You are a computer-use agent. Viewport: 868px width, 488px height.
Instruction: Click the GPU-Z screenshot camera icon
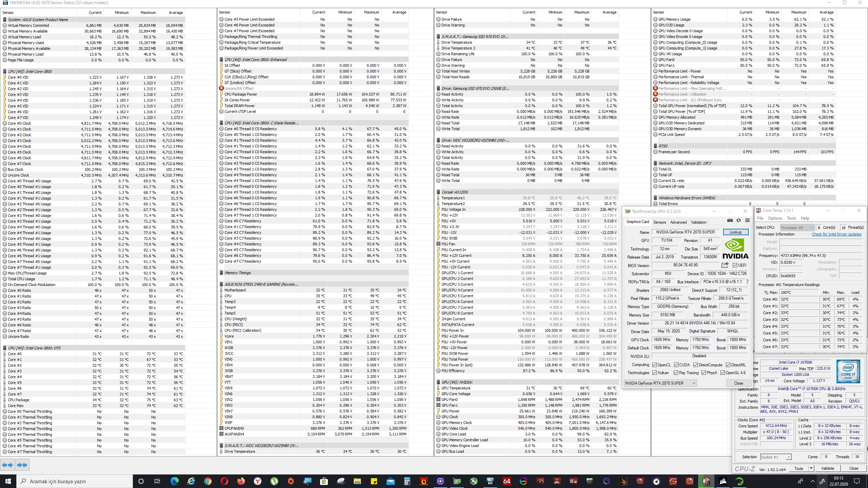pyautogui.click(x=730, y=221)
